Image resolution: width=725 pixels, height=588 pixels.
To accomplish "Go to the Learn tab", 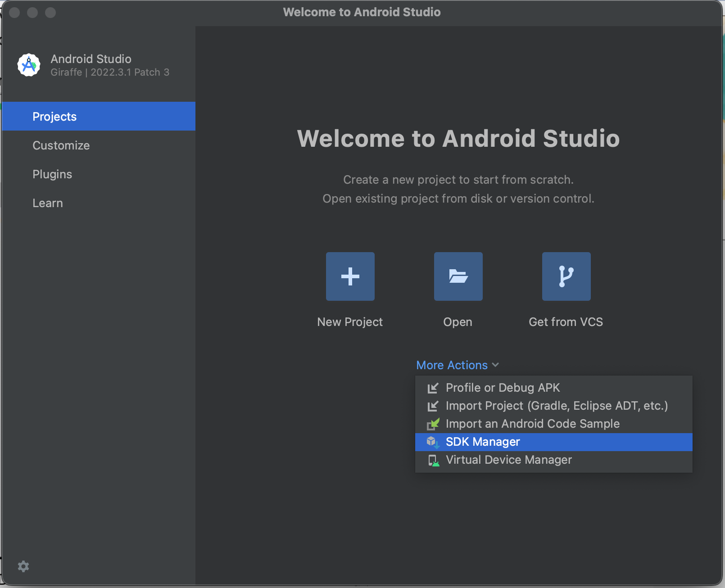I will pos(99,203).
